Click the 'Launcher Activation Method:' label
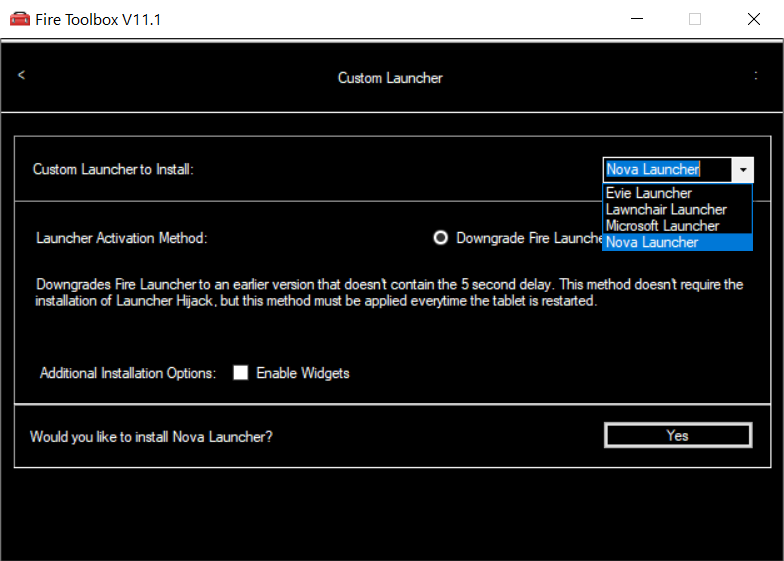 (x=122, y=238)
